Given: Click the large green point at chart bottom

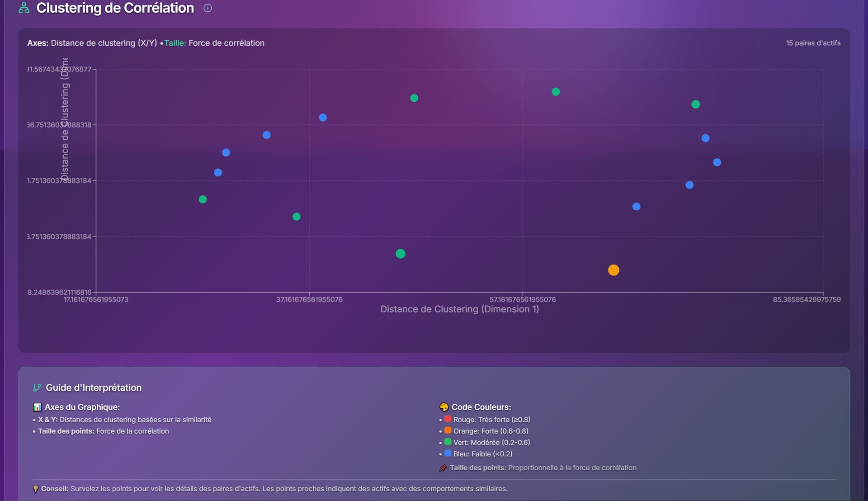Looking at the screenshot, I should (401, 254).
